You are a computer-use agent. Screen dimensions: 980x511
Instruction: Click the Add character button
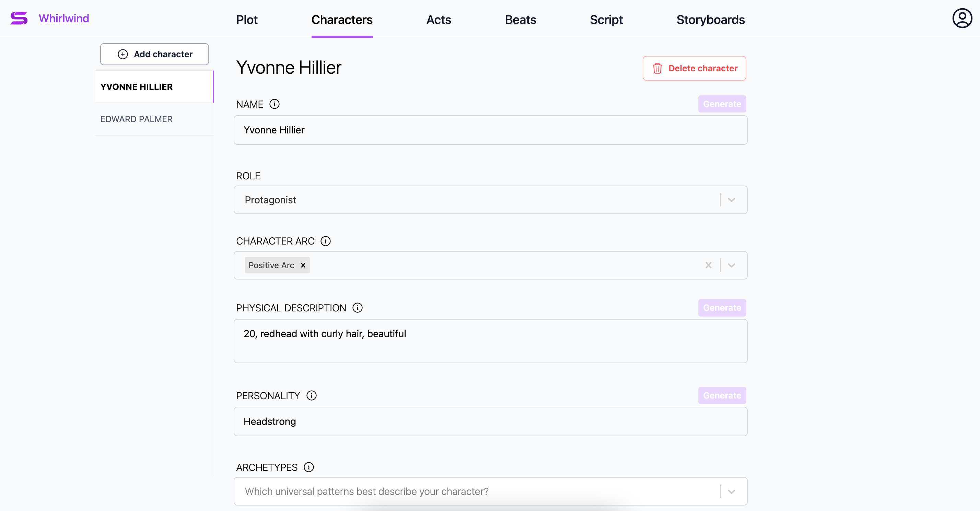tap(154, 54)
